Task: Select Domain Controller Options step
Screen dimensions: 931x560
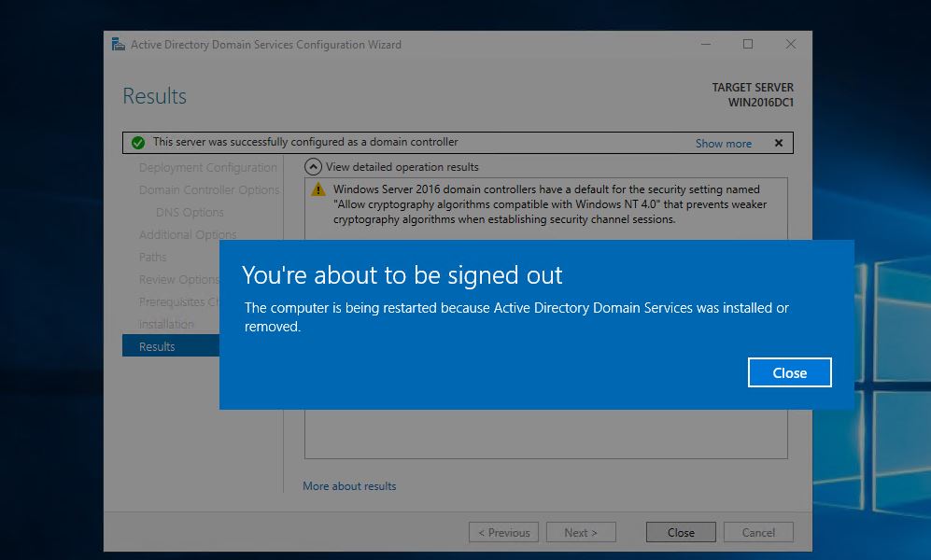Action: click(x=209, y=189)
